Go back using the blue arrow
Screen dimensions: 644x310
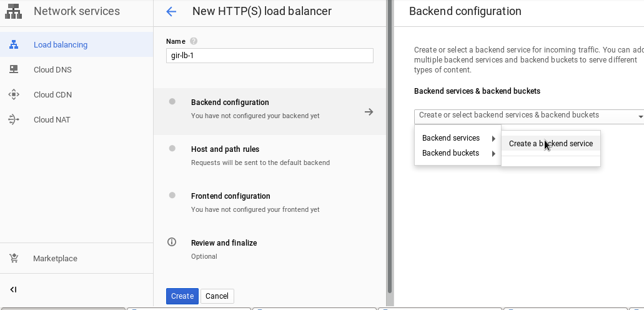pyautogui.click(x=171, y=11)
